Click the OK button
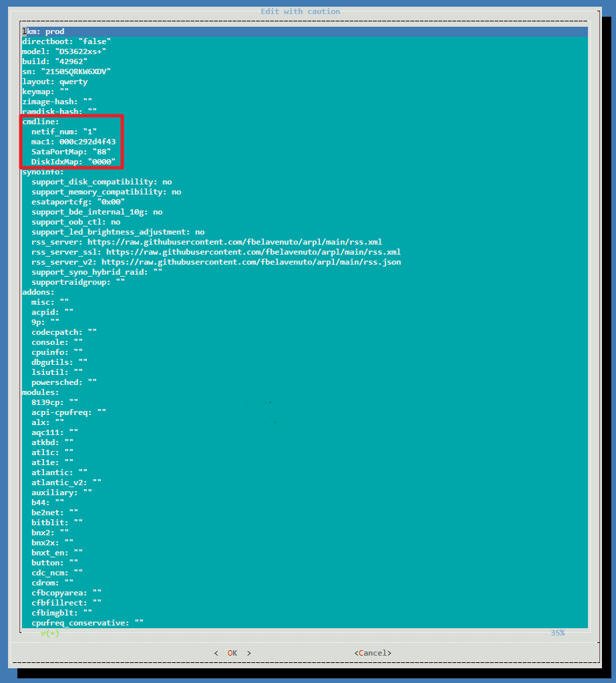 pos(232,653)
